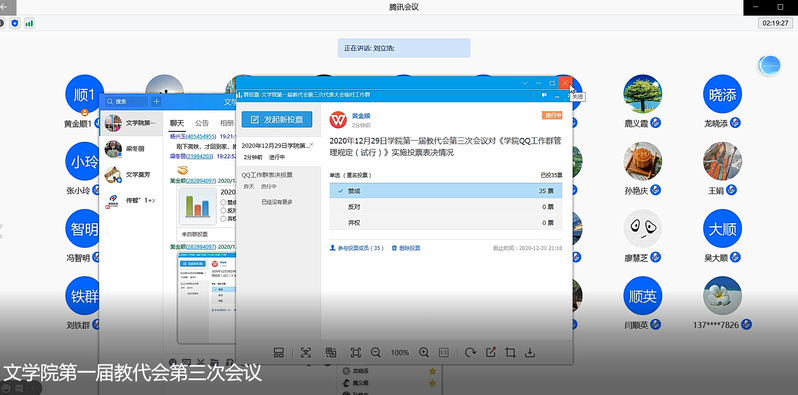Click the text recognition (OCR) toolbar icon
Image resolution: width=798 pixels, height=395 pixels.
tap(305, 352)
